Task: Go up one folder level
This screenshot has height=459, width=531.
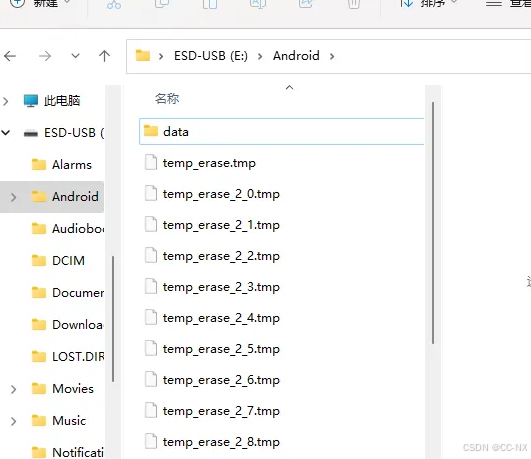Action: 104,56
